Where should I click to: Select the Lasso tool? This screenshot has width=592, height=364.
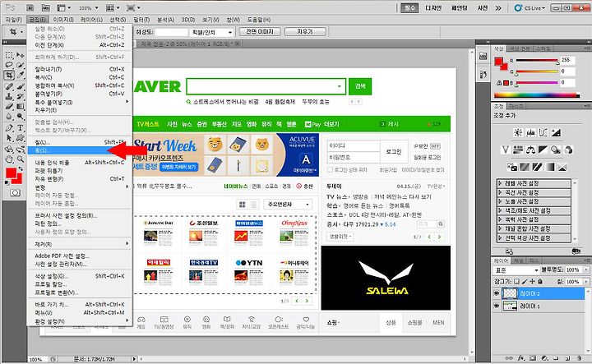click(9, 65)
